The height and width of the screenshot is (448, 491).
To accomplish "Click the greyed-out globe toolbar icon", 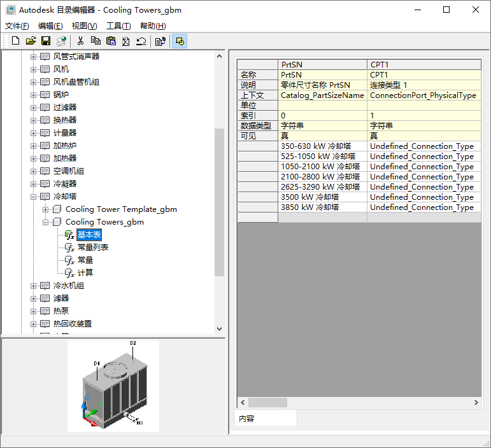I will pos(61,41).
